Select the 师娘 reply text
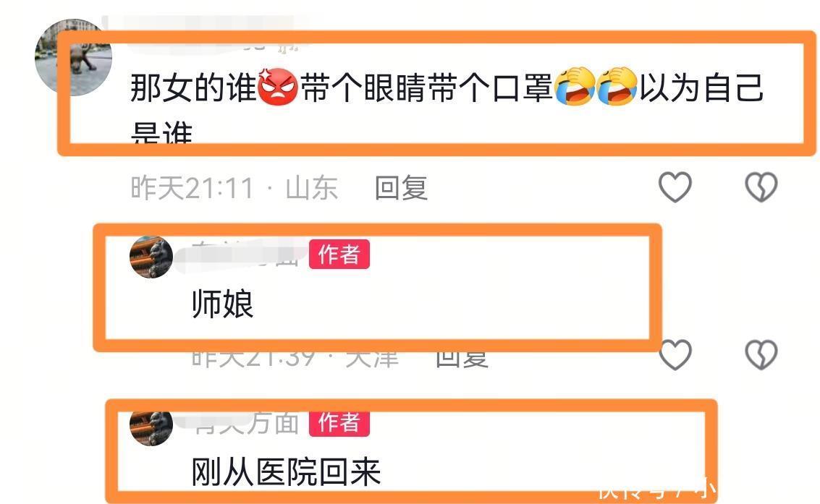This screenshot has width=820, height=504. (x=223, y=304)
